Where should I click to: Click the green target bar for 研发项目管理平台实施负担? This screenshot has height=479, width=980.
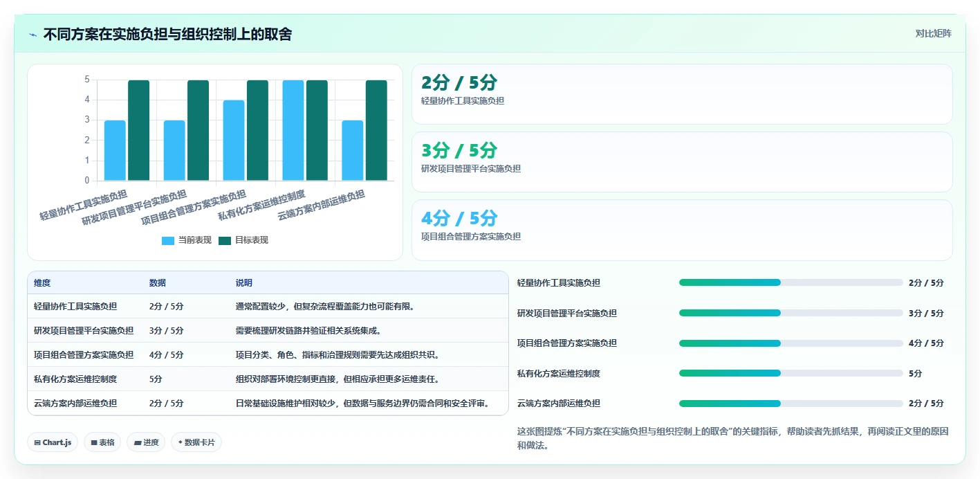198,131
